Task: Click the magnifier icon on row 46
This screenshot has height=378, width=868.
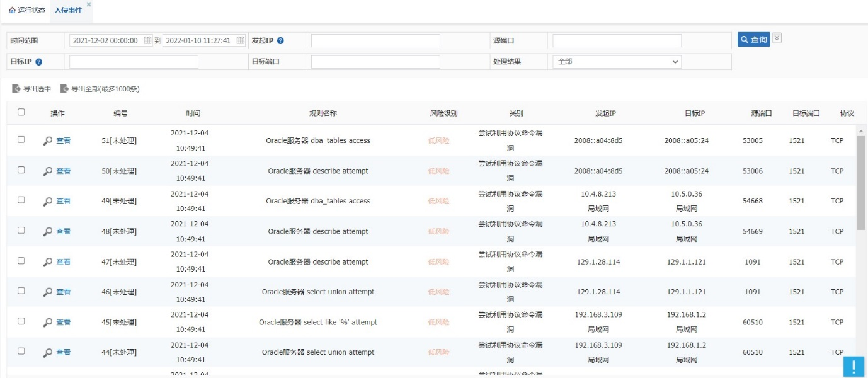Action: coord(48,292)
